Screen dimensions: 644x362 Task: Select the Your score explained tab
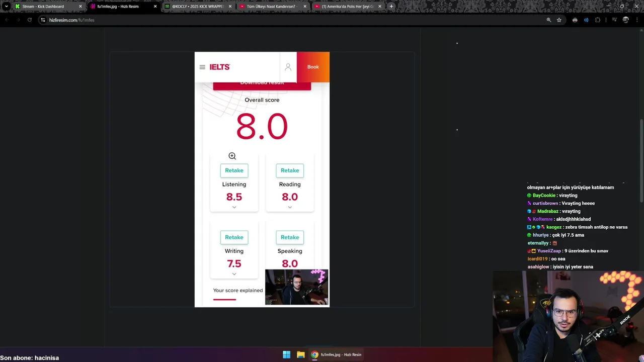pyautogui.click(x=237, y=291)
